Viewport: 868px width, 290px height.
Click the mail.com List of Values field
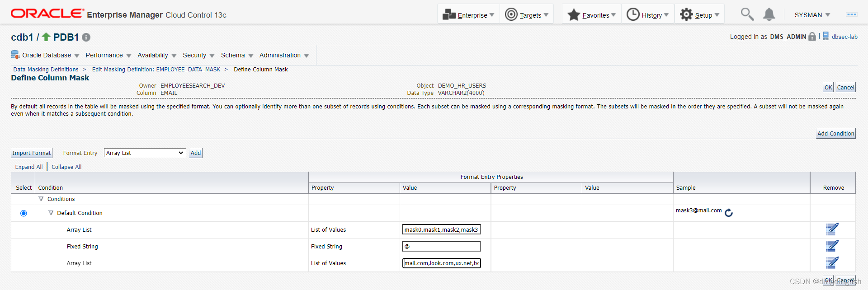click(442, 263)
